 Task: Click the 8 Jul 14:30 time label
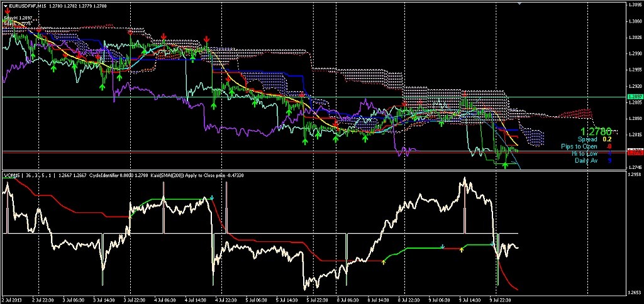point(378,300)
